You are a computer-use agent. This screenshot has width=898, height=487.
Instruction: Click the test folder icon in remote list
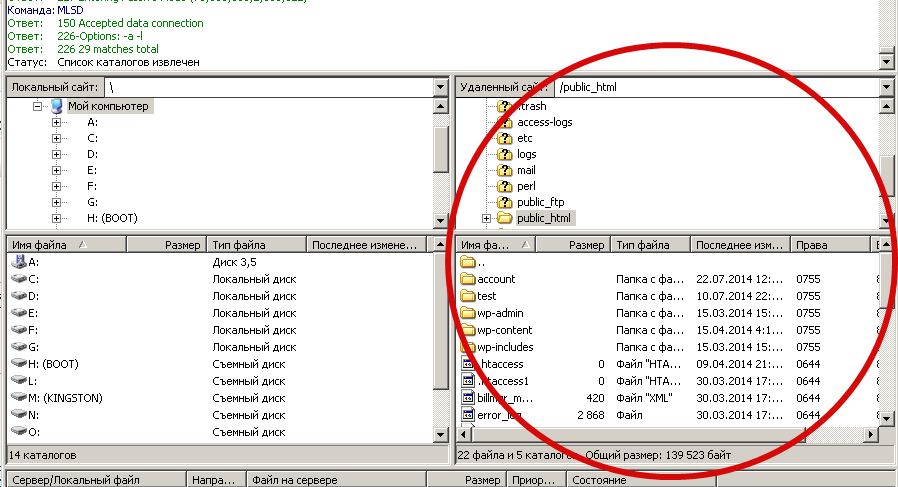pos(468,296)
